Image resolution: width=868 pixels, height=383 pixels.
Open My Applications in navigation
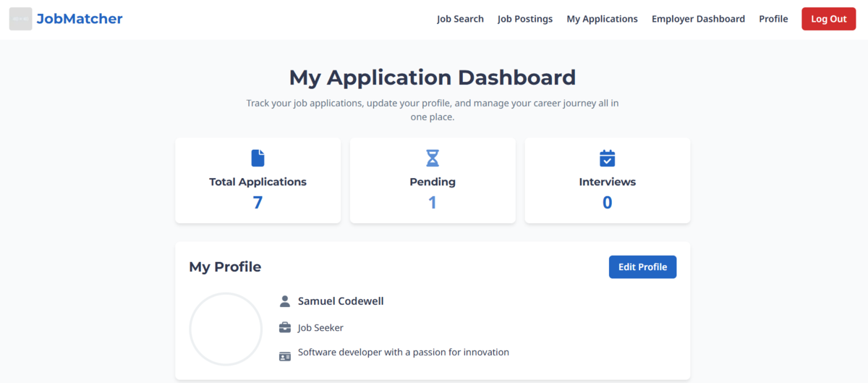point(602,19)
